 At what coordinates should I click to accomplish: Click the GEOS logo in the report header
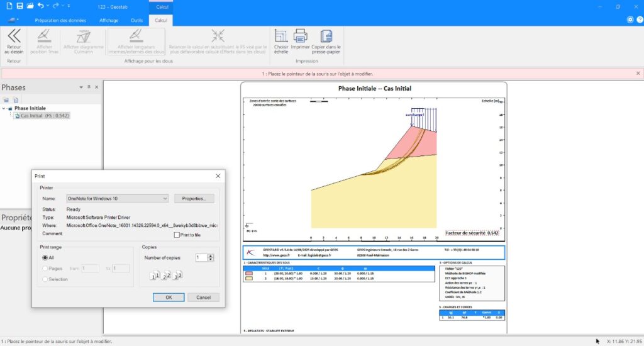[x=250, y=252]
